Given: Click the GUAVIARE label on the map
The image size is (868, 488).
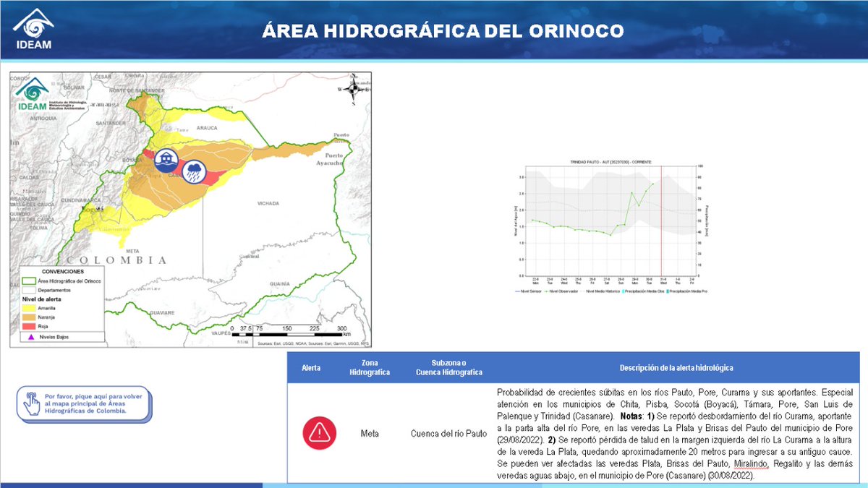Looking at the screenshot, I should [161, 313].
